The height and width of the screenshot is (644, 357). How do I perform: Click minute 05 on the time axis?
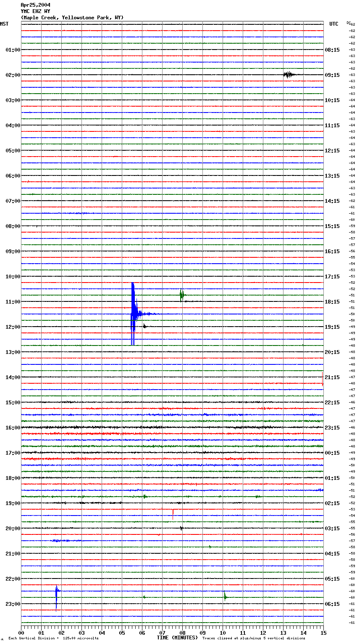[122, 633]
